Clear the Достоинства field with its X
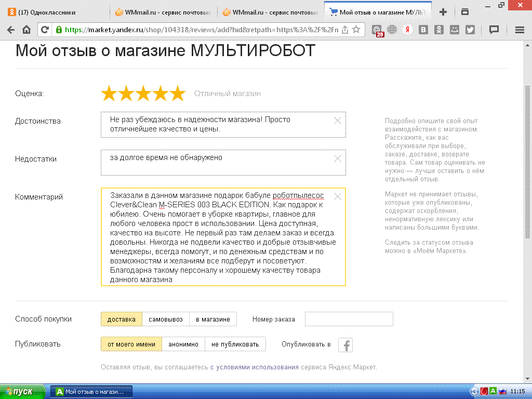The image size is (532, 399). [x=338, y=121]
